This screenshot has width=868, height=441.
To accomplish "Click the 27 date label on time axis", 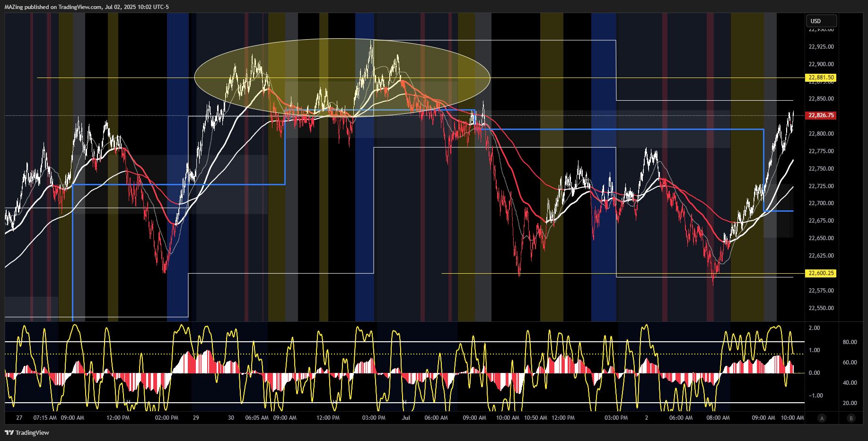I will 19,418.
